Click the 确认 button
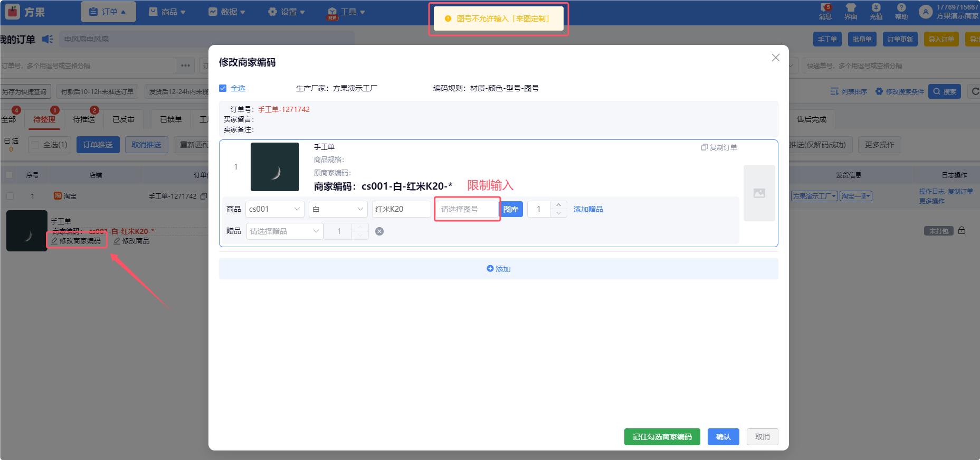980x460 pixels. 724,437
